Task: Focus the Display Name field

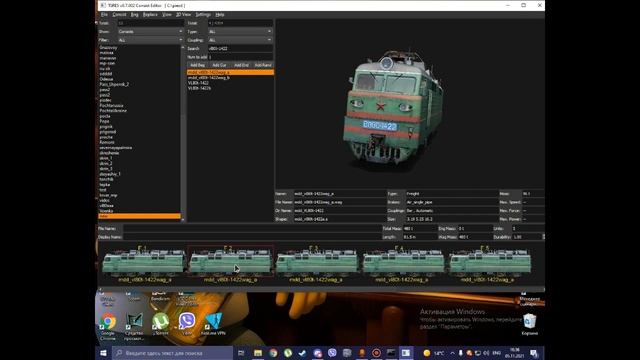Action: tap(252, 237)
